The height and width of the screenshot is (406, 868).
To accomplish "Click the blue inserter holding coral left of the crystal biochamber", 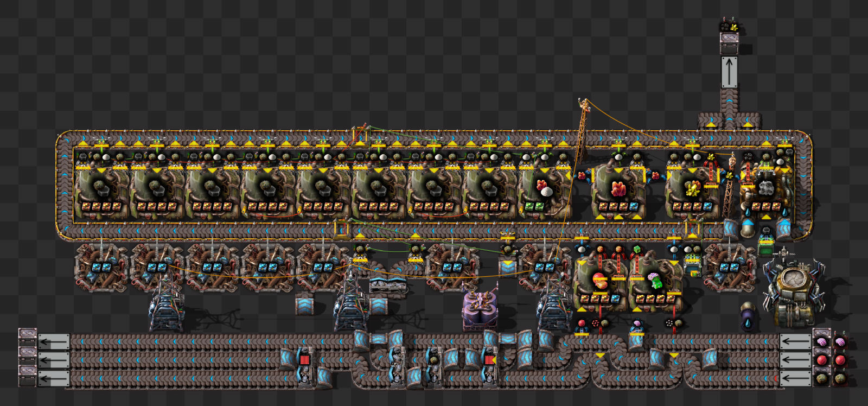I will click(x=582, y=176).
